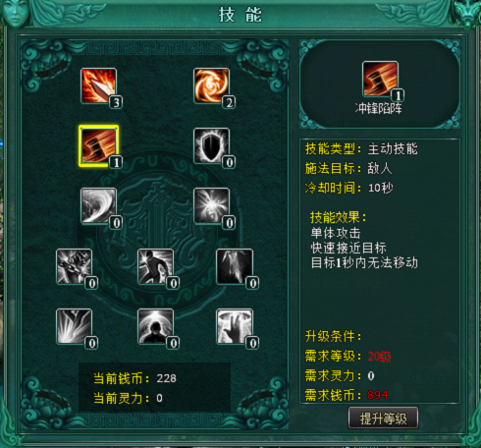Select the locked black shield skill icon
This screenshot has height=448, width=481.
click(211, 145)
